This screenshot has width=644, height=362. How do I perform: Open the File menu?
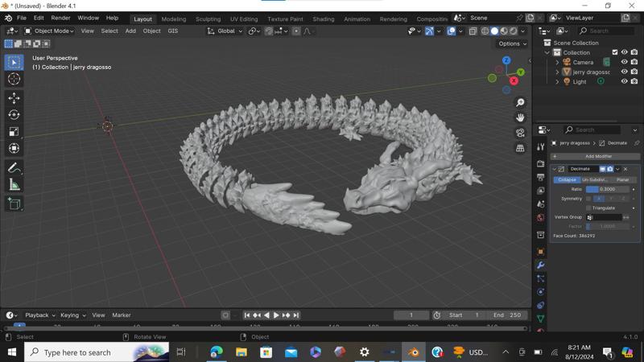(x=22, y=18)
